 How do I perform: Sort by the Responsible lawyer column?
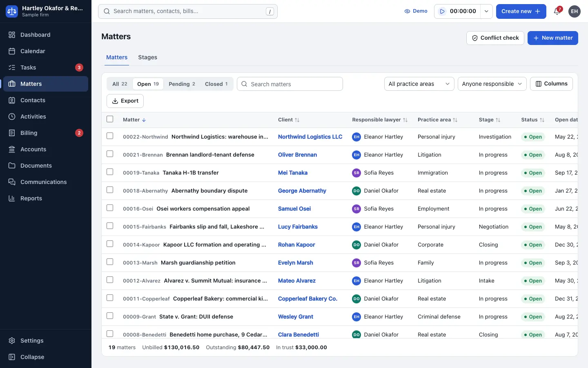click(x=380, y=120)
